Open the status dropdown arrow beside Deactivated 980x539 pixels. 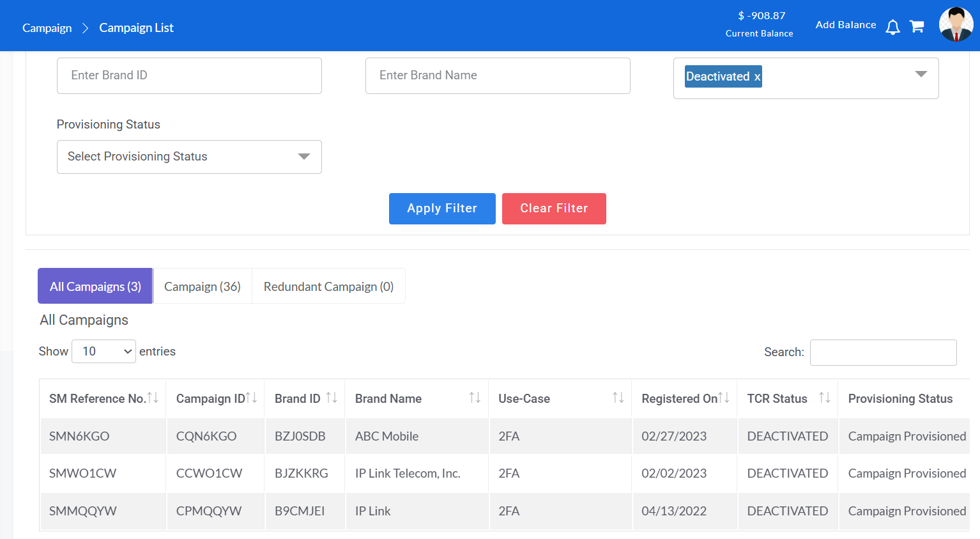[921, 74]
